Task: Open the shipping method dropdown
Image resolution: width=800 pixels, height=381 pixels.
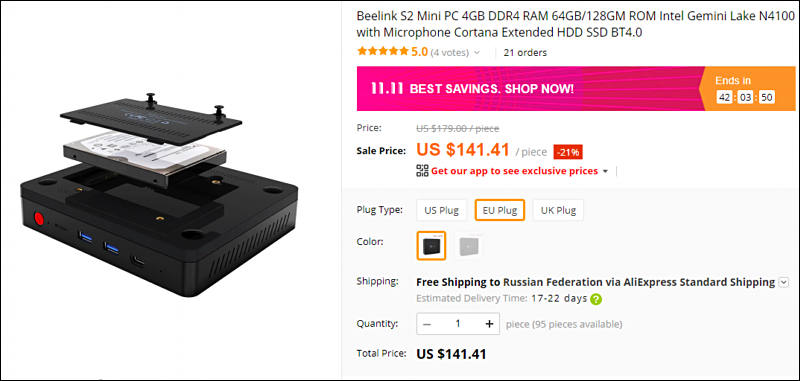Action: coord(784,282)
